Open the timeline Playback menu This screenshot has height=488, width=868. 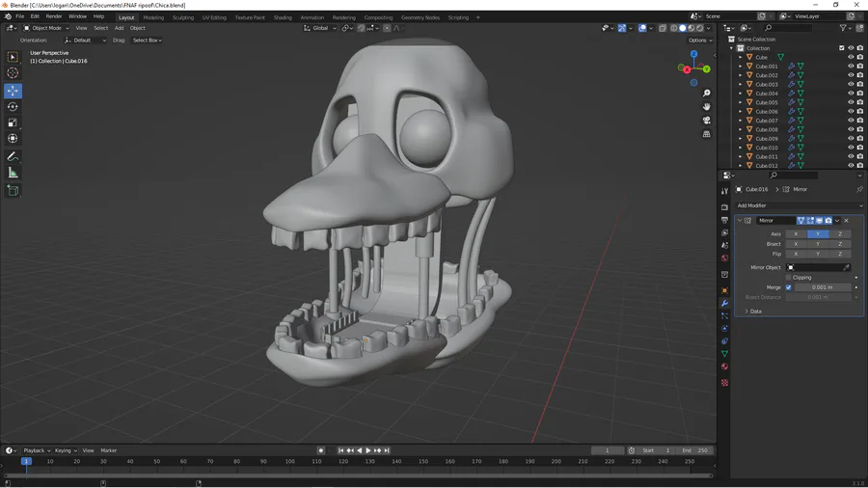tap(37, 451)
